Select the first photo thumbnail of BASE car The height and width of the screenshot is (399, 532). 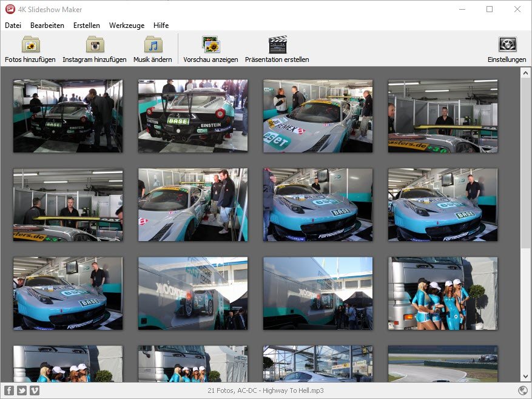pyautogui.click(x=68, y=116)
